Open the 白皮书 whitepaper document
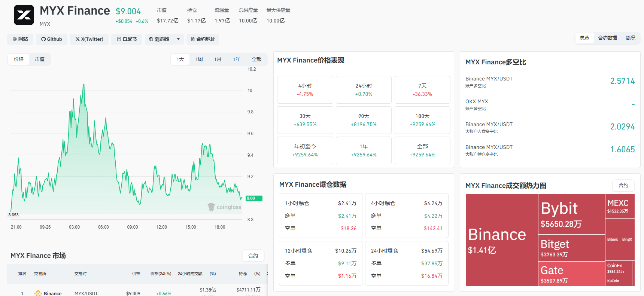Image resolution: width=644 pixels, height=296 pixels. point(127,39)
